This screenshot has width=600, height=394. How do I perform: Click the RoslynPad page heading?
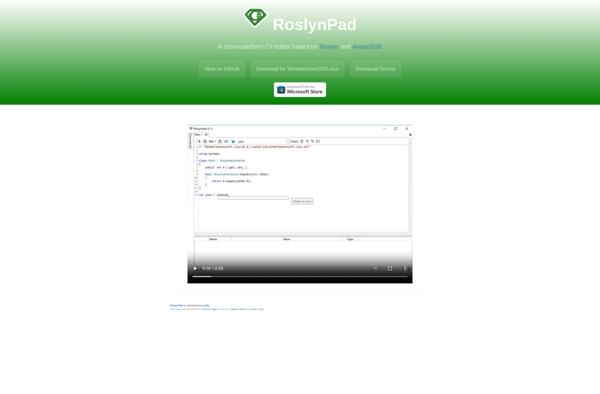click(315, 24)
